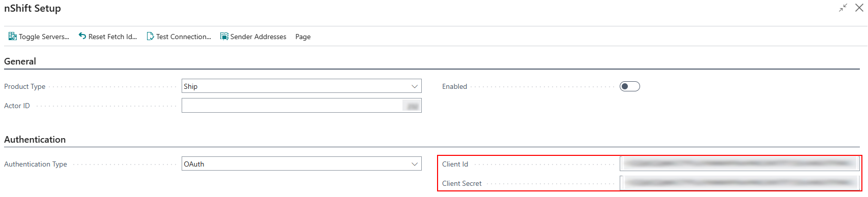The image size is (868, 197).
Task: Click the collapse-page arrows icon at top right
Action: pos(844,8)
